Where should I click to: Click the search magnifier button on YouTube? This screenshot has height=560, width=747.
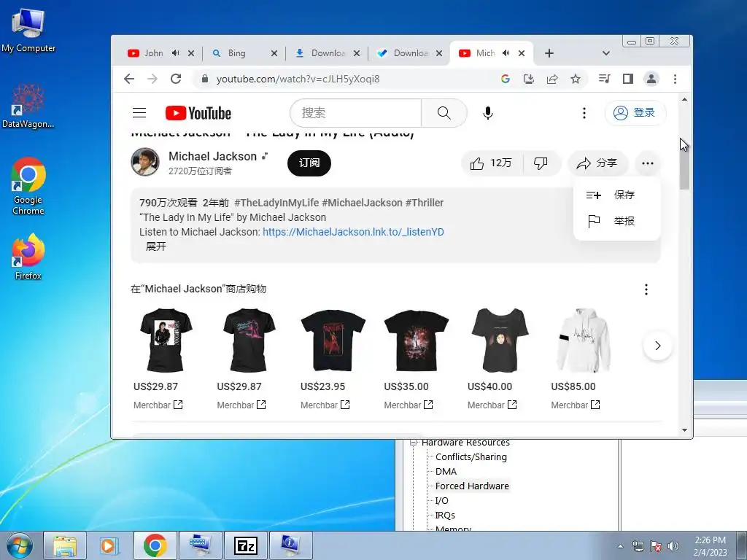click(x=444, y=113)
